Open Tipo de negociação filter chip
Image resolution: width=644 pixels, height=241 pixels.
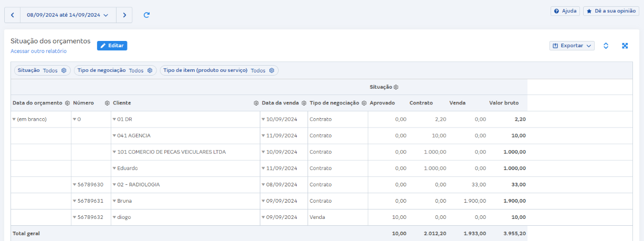(114, 70)
